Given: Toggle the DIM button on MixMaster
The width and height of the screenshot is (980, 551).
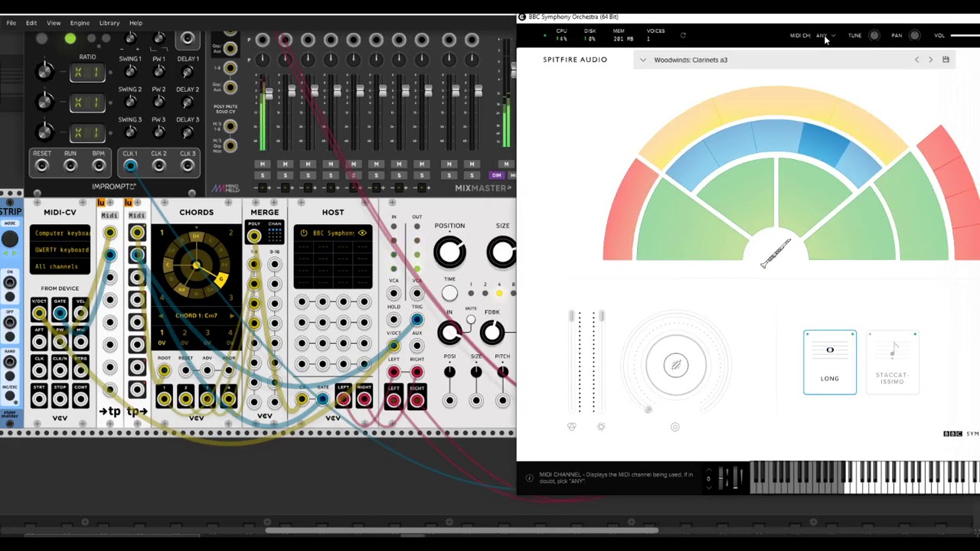Looking at the screenshot, I should 496,176.
